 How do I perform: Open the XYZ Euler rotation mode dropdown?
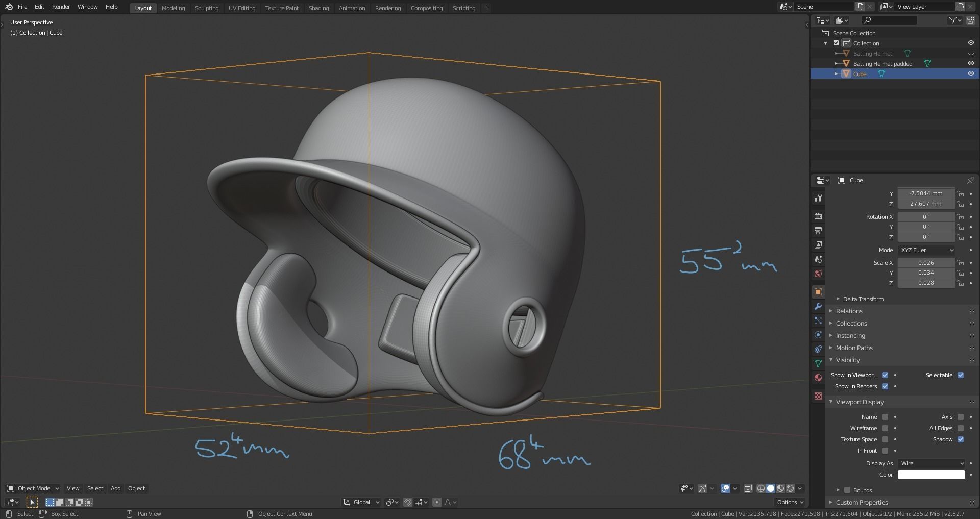(x=926, y=250)
